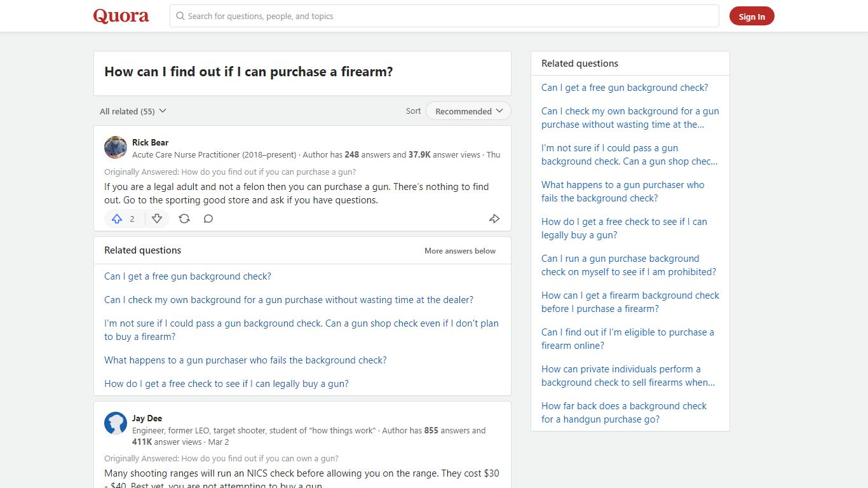
Task: Open center link 'What happens to a gun purchaser'
Action: pos(245,360)
